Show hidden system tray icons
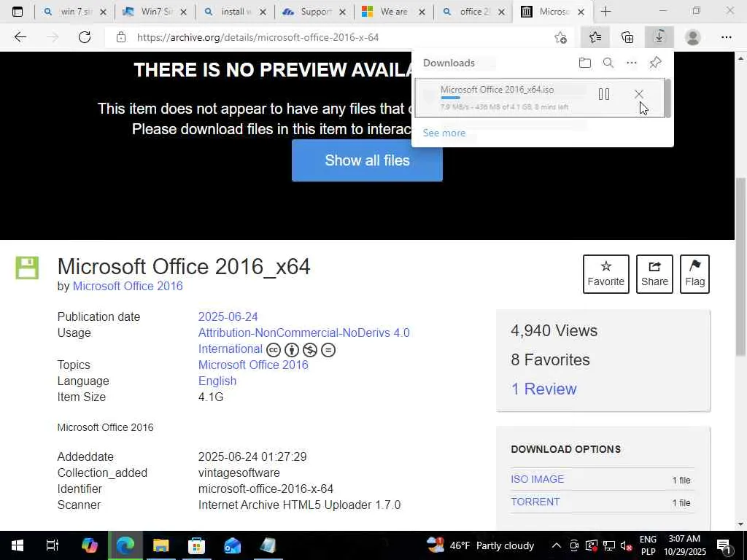747x560 pixels. (x=556, y=545)
